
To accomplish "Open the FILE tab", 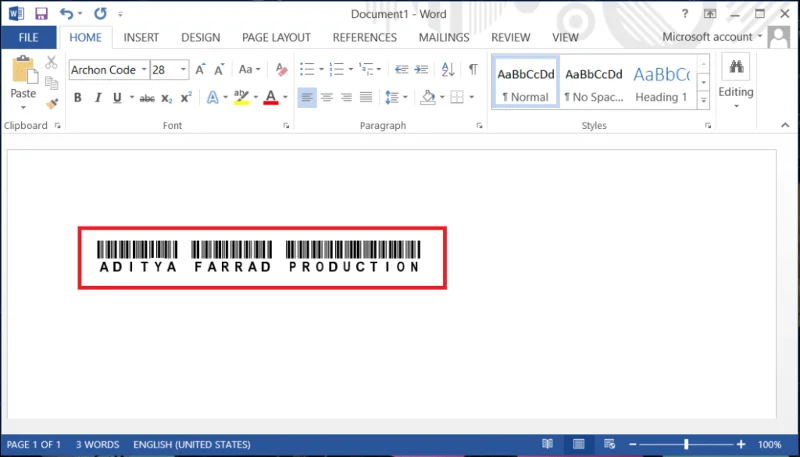I will pyautogui.click(x=29, y=37).
